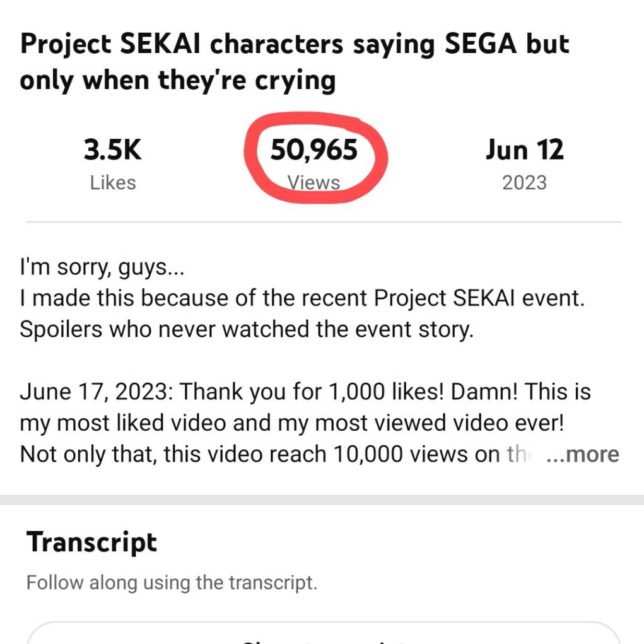Click the "I'm sorry, guys..." description line
The height and width of the screenshot is (644, 644).
point(102,267)
